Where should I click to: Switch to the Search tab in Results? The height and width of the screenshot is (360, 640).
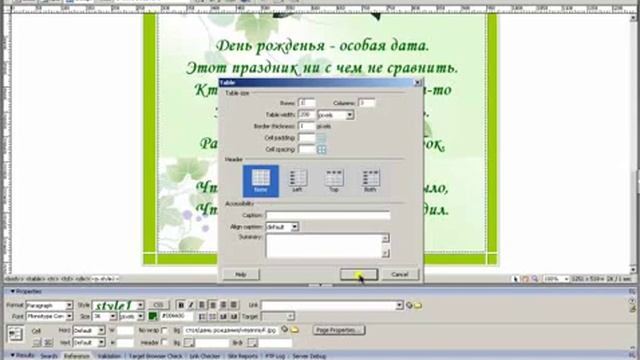49,356
